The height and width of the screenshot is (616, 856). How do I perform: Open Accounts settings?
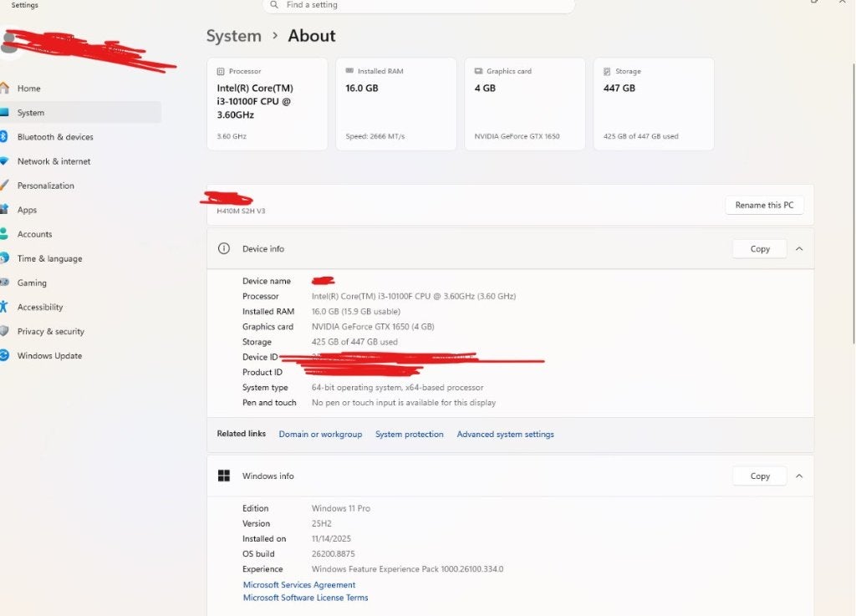point(34,234)
